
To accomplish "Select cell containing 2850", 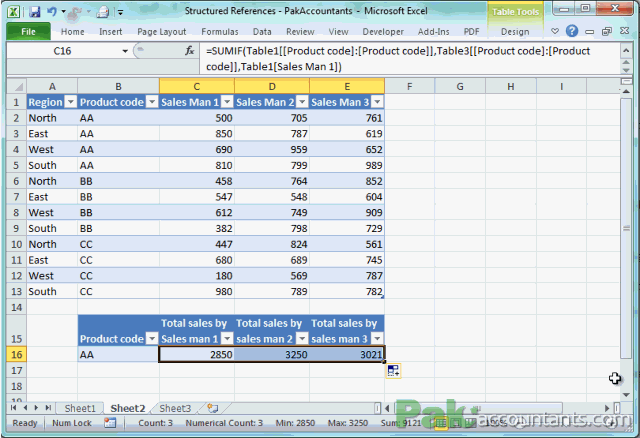I will point(197,354).
